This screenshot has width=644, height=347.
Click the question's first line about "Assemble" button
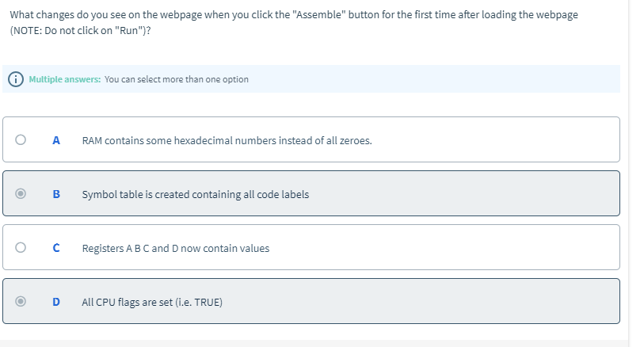point(294,15)
